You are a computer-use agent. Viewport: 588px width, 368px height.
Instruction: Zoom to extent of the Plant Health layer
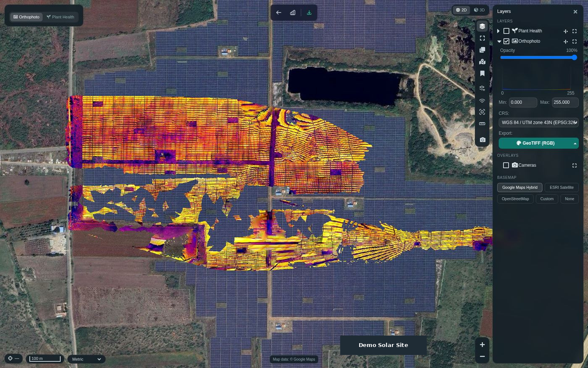coord(575,31)
